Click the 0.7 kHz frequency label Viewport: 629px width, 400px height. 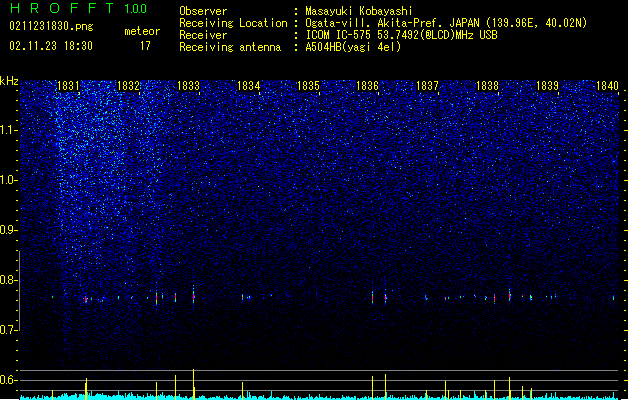[8, 330]
